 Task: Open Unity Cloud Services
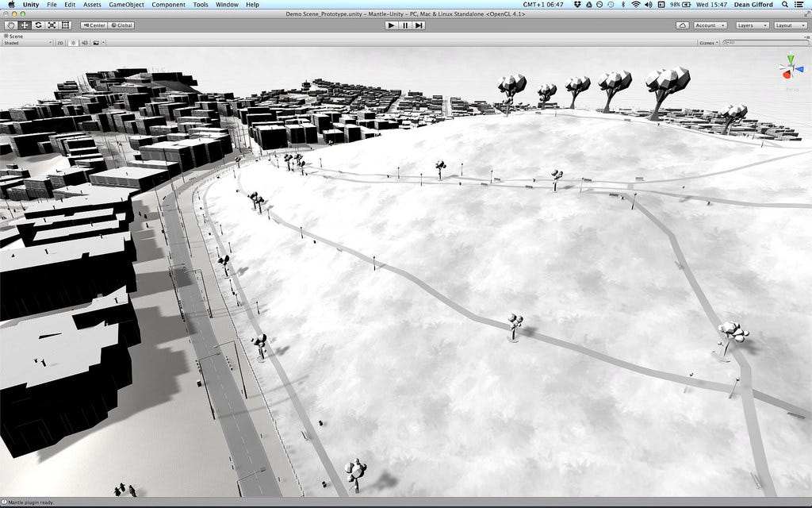(682, 25)
